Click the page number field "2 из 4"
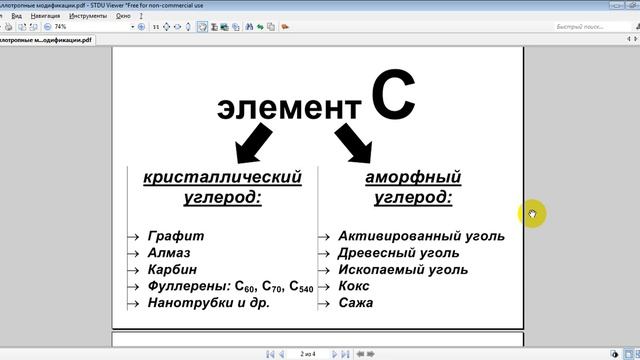 point(308,354)
